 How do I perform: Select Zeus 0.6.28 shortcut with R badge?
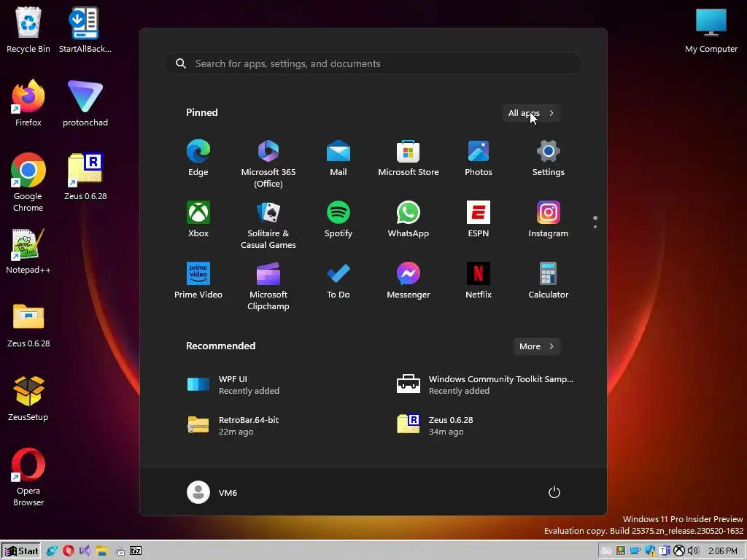pos(85,176)
